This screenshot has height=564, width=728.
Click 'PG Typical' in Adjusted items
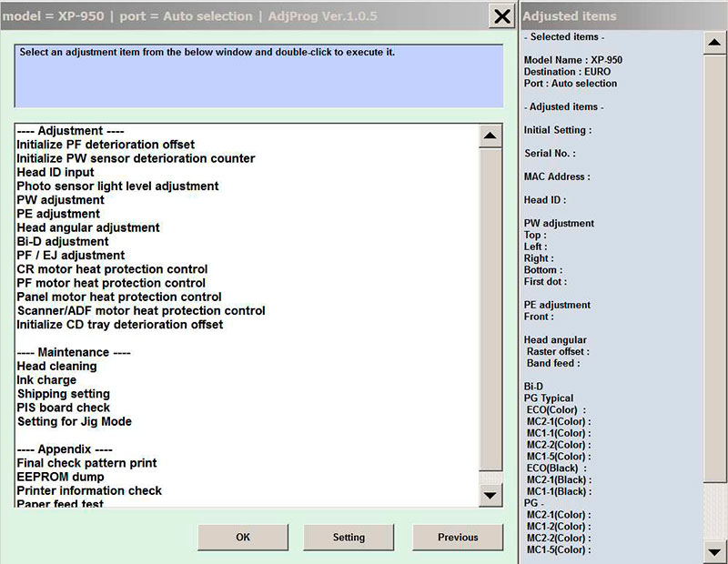[549, 398]
